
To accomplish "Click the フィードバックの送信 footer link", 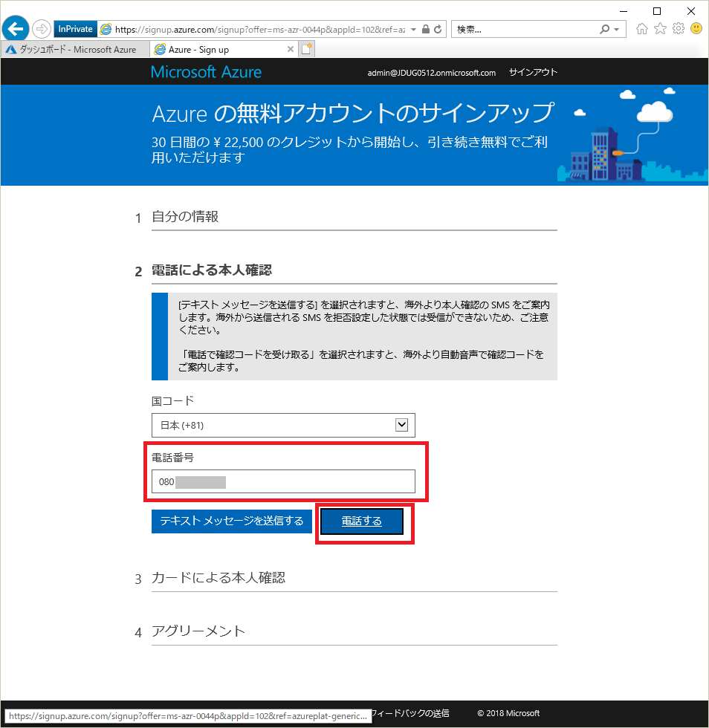I will [411, 713].
